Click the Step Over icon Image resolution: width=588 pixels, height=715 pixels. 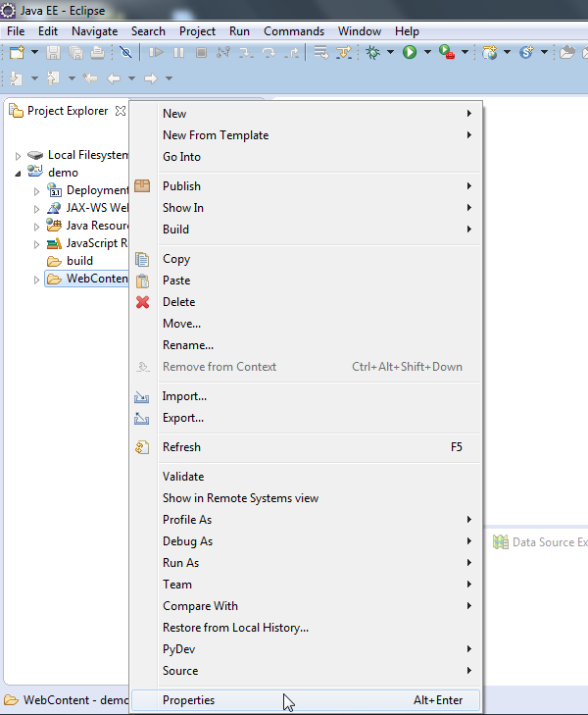(x=269, y=52)
